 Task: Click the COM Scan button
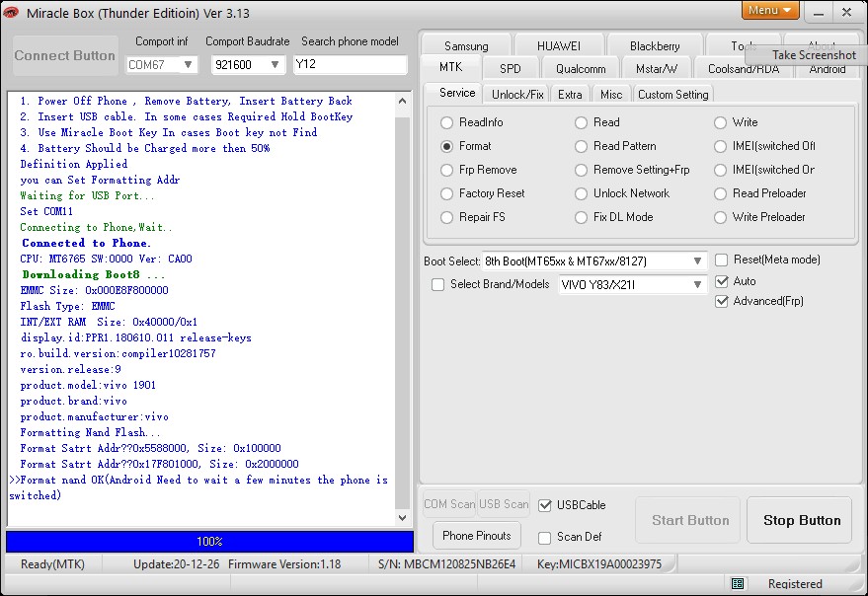click(449, 504)
